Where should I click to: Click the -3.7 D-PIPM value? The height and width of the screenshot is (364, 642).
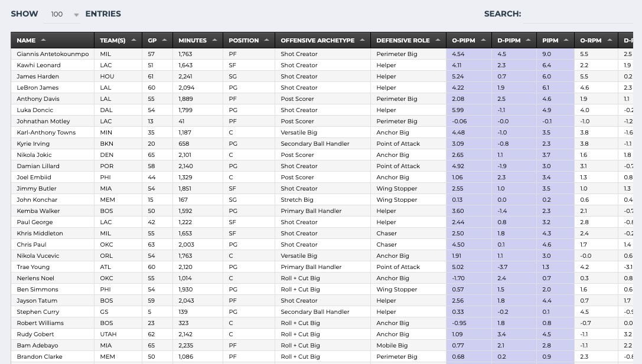click(x=514, y=267)
